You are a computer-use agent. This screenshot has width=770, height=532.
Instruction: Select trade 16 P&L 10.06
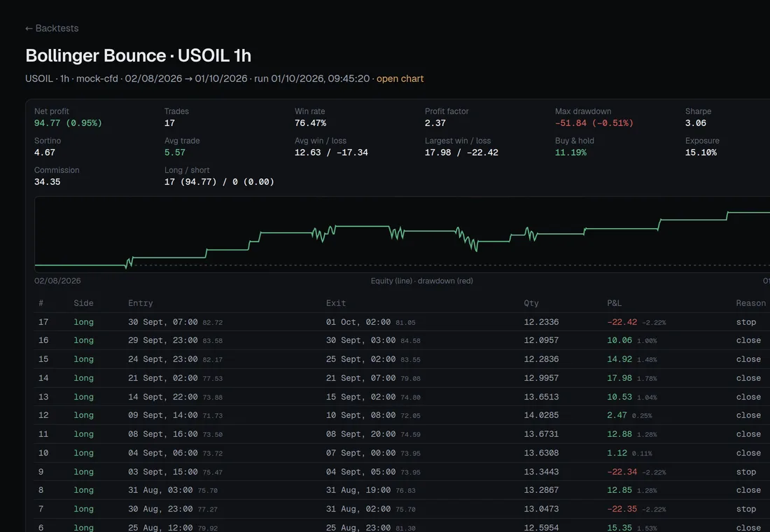[x=619, y=340]
